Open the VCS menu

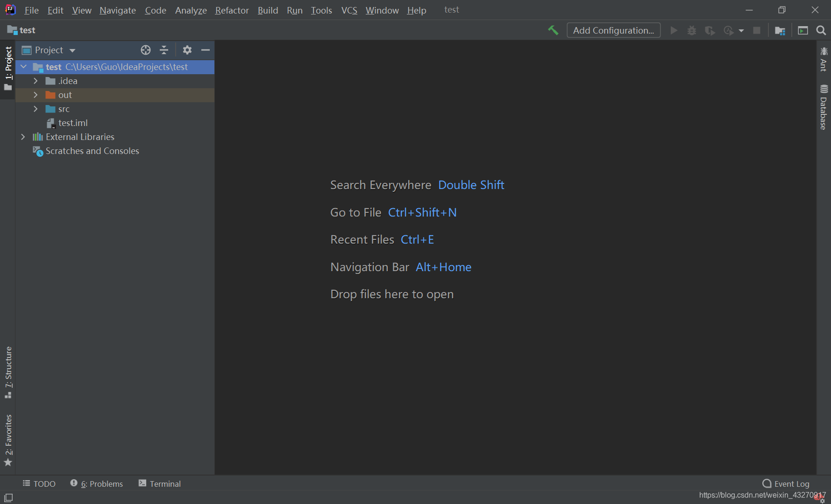coord(349,10)
